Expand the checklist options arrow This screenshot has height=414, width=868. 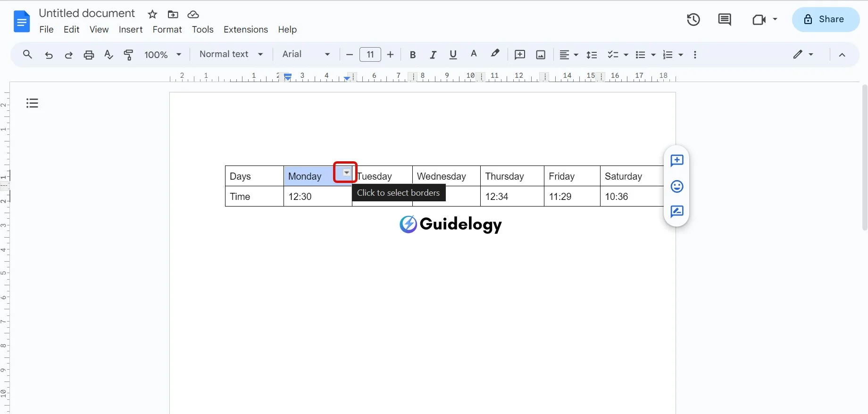(x=626, y=55)
